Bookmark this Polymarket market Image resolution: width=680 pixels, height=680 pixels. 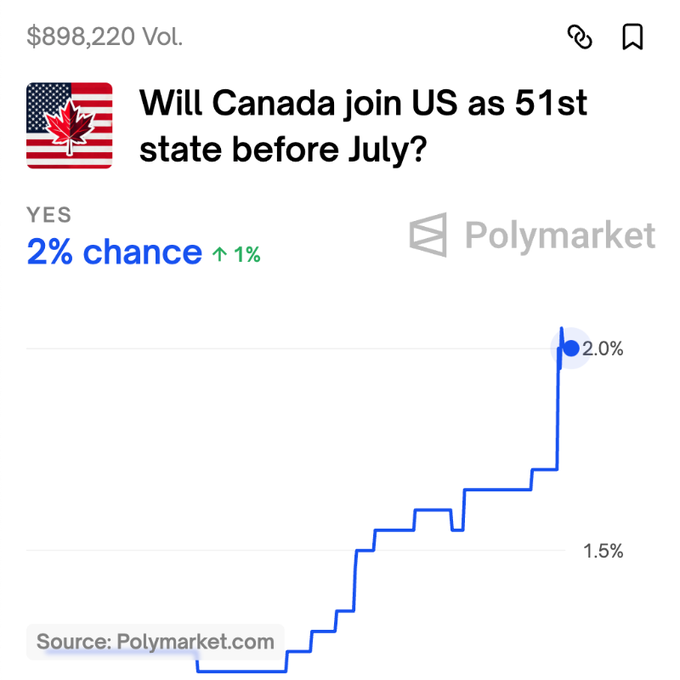[x=632, y=37]
